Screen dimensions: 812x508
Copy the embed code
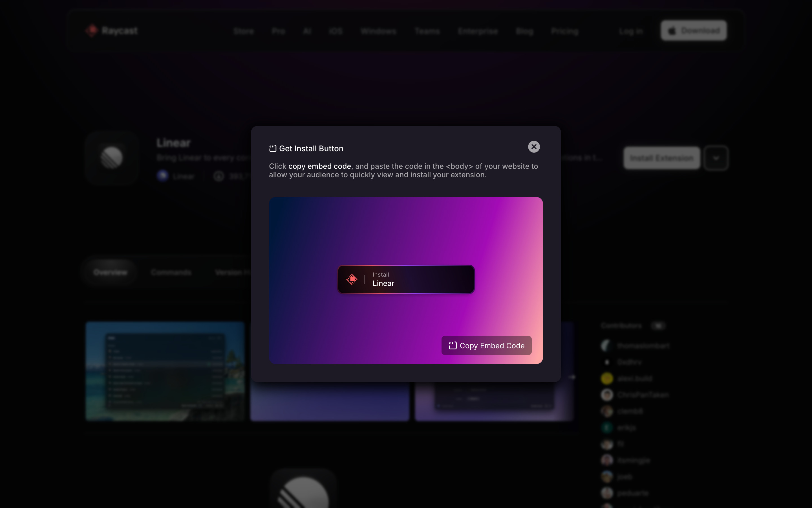[486, 345]
